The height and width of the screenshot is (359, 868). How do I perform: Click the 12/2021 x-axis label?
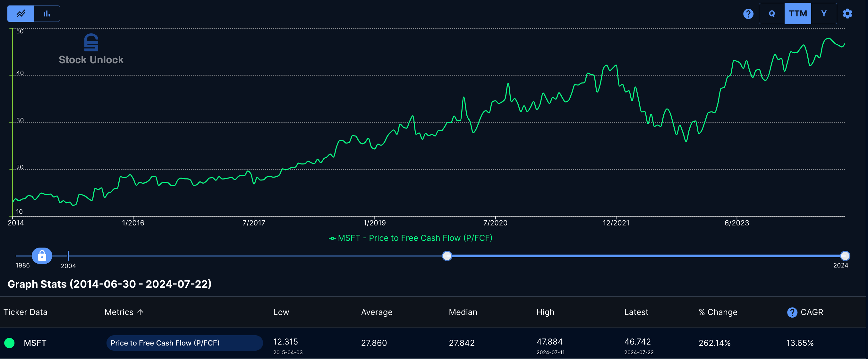click(x=616, y=223)
